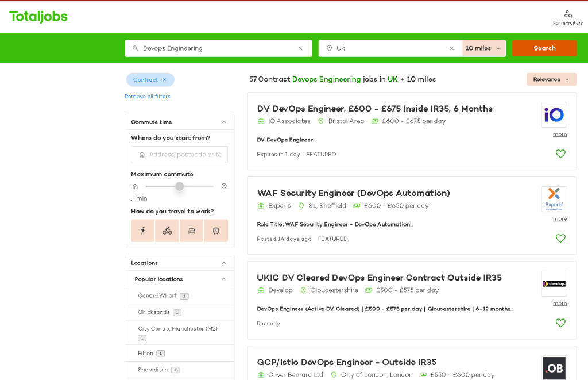Click the magnifier icon in keyword field

coord(136,48)
